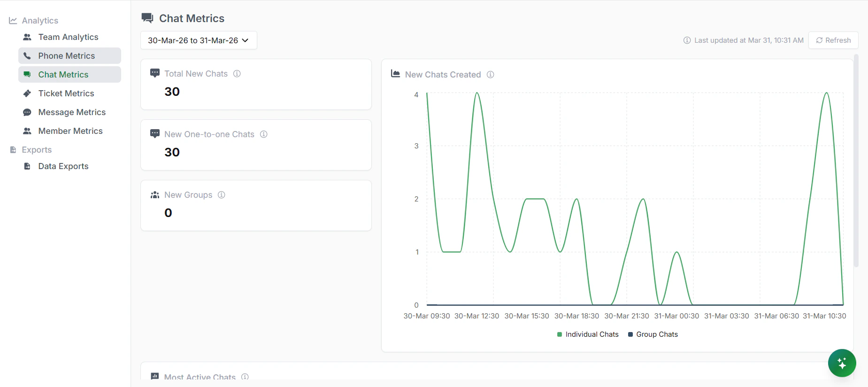This screenshot has width=868, height=387.
Task: Click the green Individual Chats color swatch
Action: coord(560,334)
